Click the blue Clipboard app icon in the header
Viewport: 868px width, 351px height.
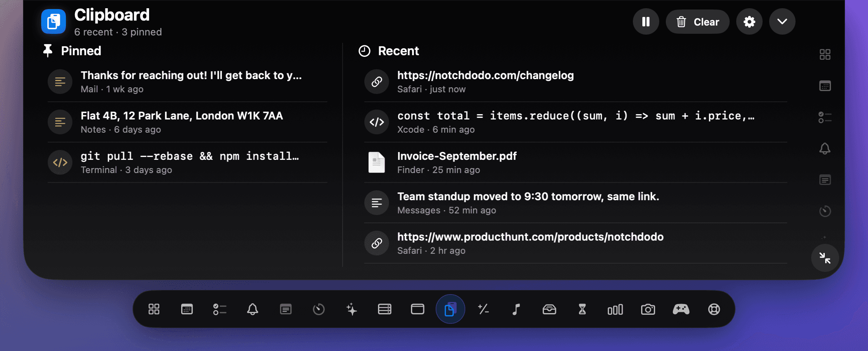pos(54,21)
